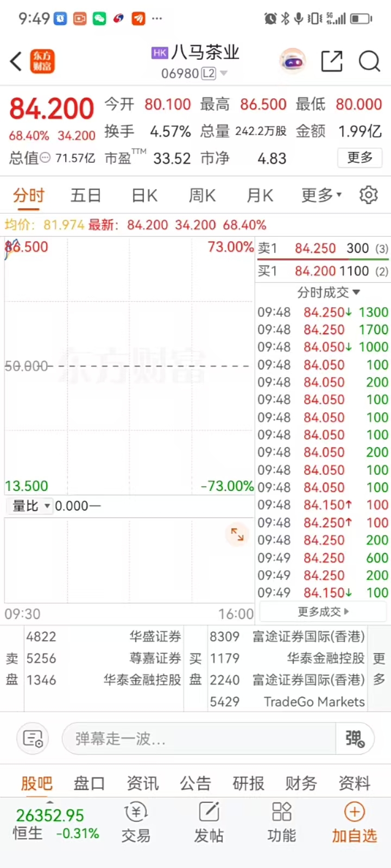This screenshot has height=868, width=391.
Task: Open the 量比 indicator dropdown
Action: click(x=31, y=506)
